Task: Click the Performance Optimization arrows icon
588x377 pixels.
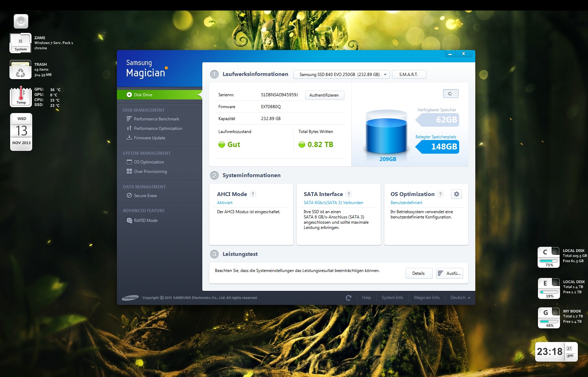Action: click(129, 128)
